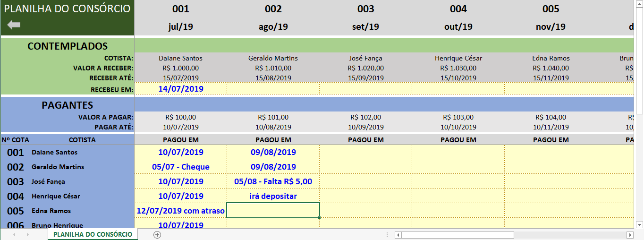Select Edna Ramos's empty ago/19 payment cell
The height and width of the screenshot is (240, 644).
coord(273,210)
